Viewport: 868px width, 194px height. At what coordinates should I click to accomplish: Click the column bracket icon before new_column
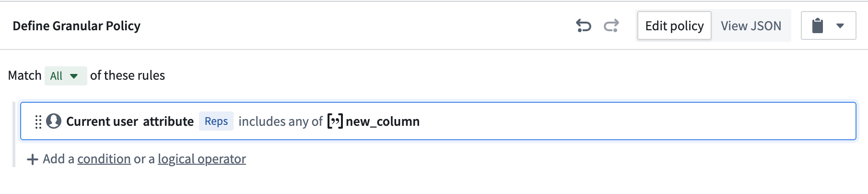[x=335, y=121]
